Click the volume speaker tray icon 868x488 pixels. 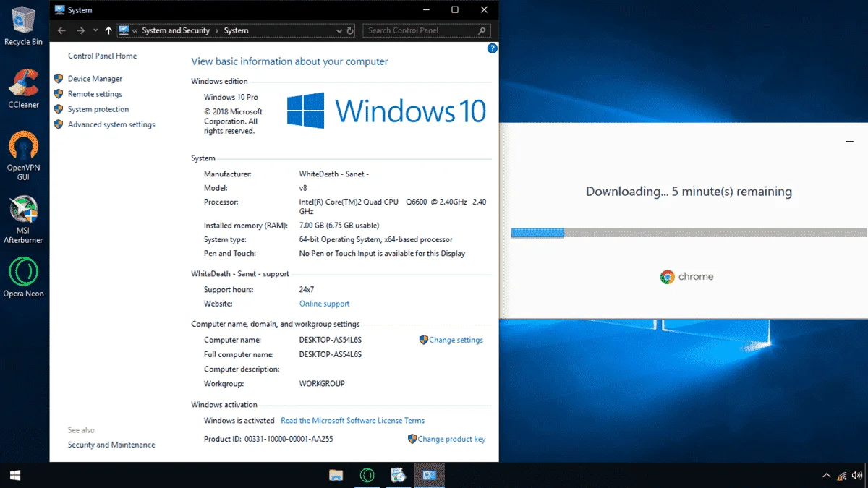[858, 476]
